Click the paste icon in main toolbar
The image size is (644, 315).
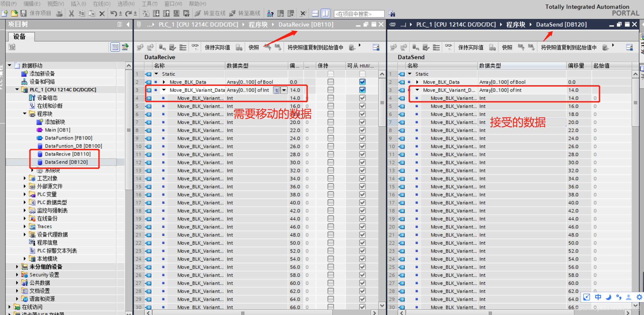tap(92, 13)
